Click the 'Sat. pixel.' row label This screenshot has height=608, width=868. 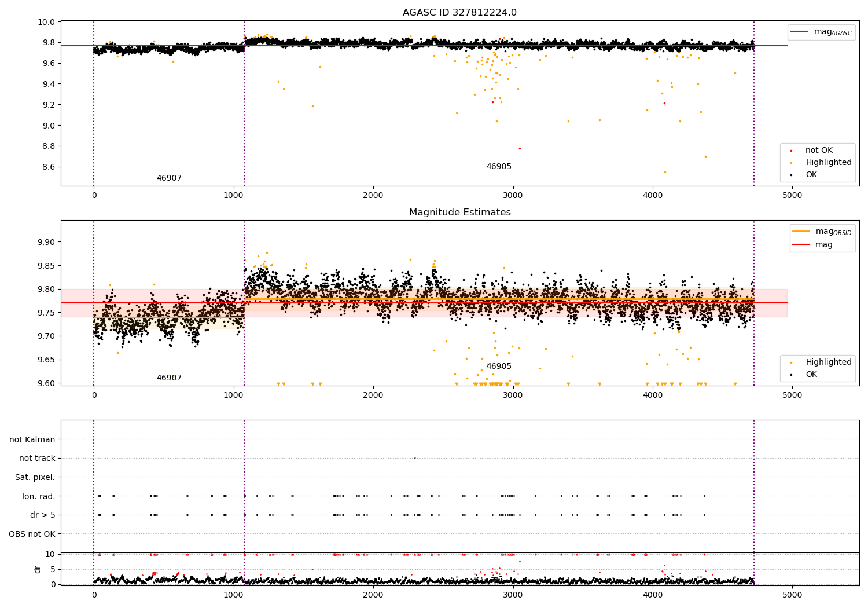(x=35, y=478)
